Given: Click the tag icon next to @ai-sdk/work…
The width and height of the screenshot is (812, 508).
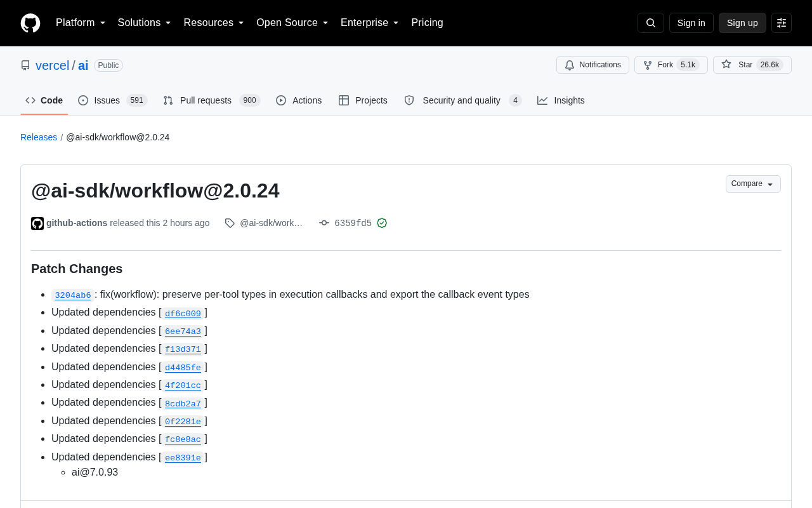Looking at the screenshot, I should point(230,223).
